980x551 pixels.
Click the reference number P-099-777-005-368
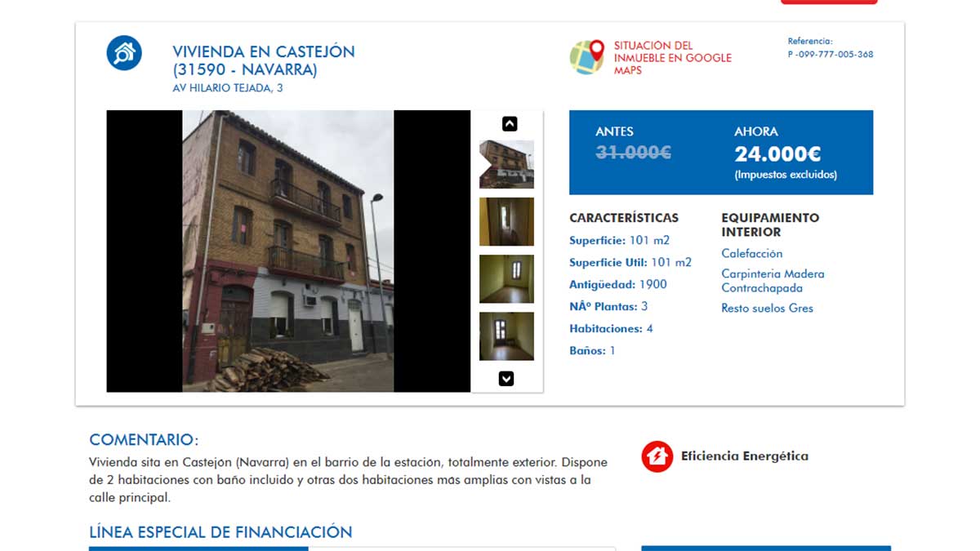click(x=830, y=55)
